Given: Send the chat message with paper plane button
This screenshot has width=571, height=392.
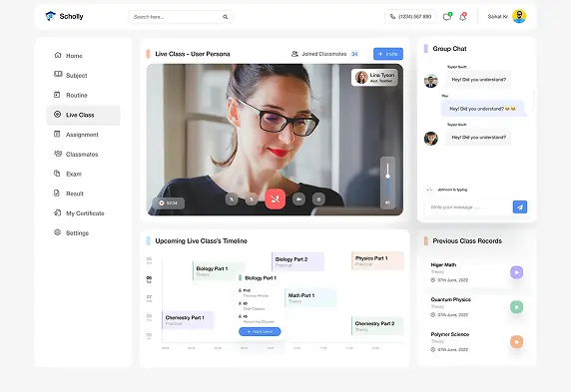Looking at the screenshot, I should [520, 207].
